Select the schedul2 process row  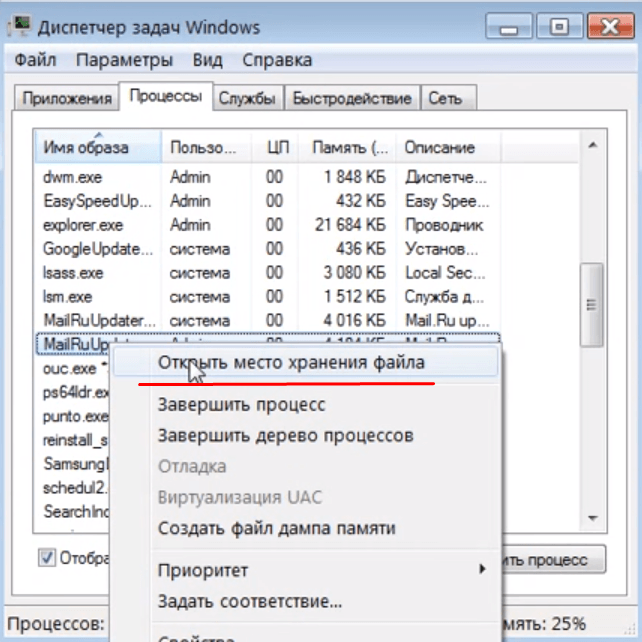click(72, 488)
